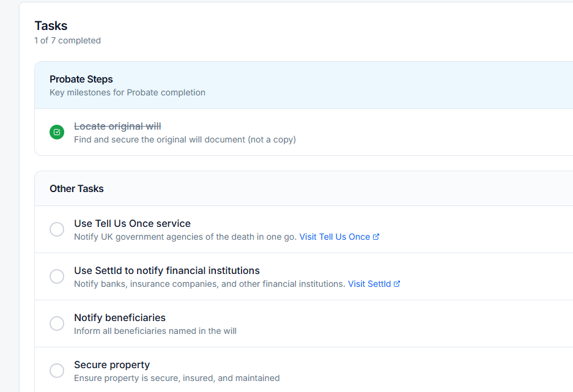
Task: Click the Tasks page heading
Action: coord(51,26)
